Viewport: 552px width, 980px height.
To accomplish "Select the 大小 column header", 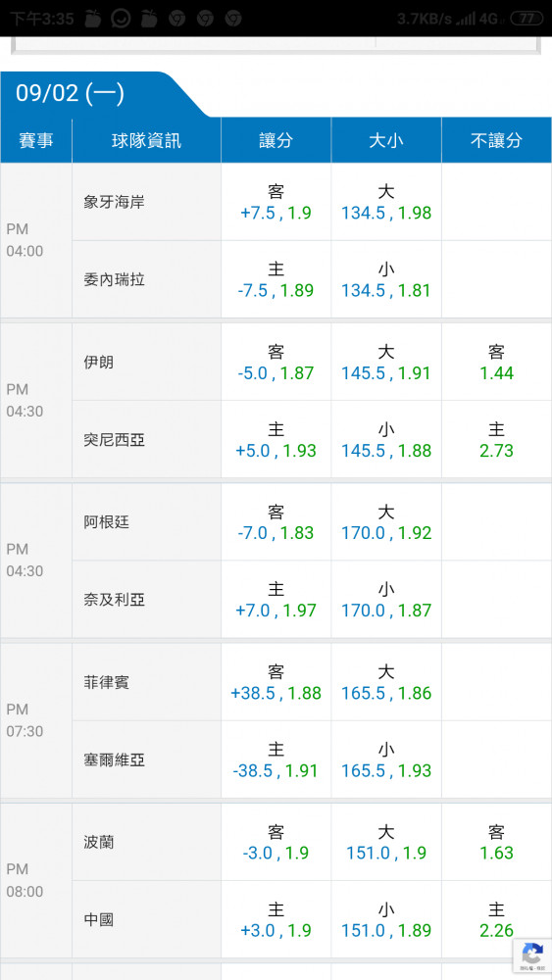I will click(386, 140).
